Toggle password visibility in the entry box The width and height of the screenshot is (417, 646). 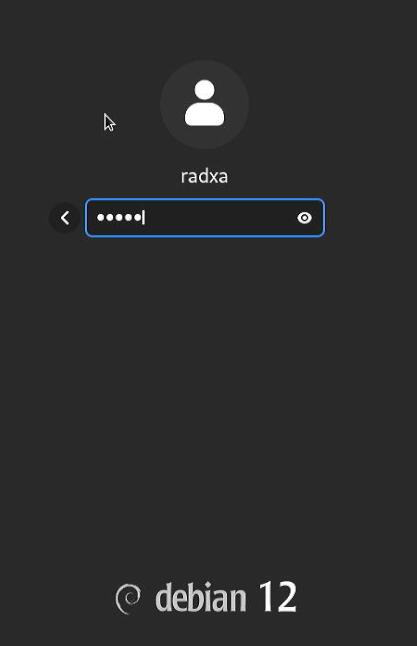304,218
